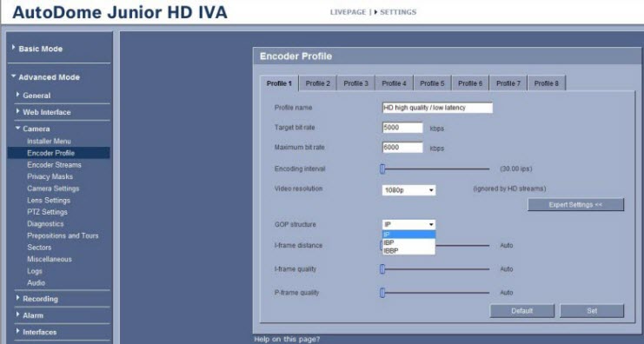The width and height of the screenshot is (644, 344).
Task: Open the Video resolution dropdown
Action: (408, 190)
